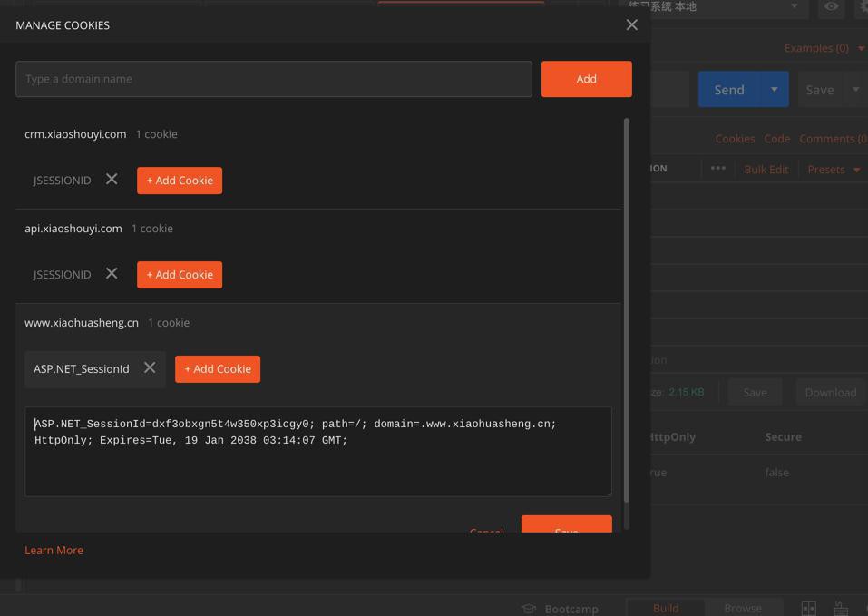
Task: Delete JSESSIONID cookie for crm.xiaoshouyi.com
Action: tap(112, 180)
